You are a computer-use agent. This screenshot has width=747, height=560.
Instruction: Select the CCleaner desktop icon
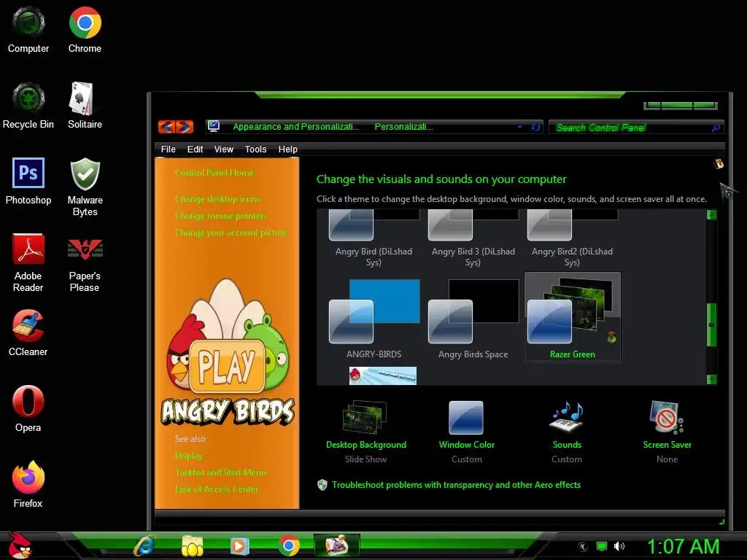click(28, 332)
